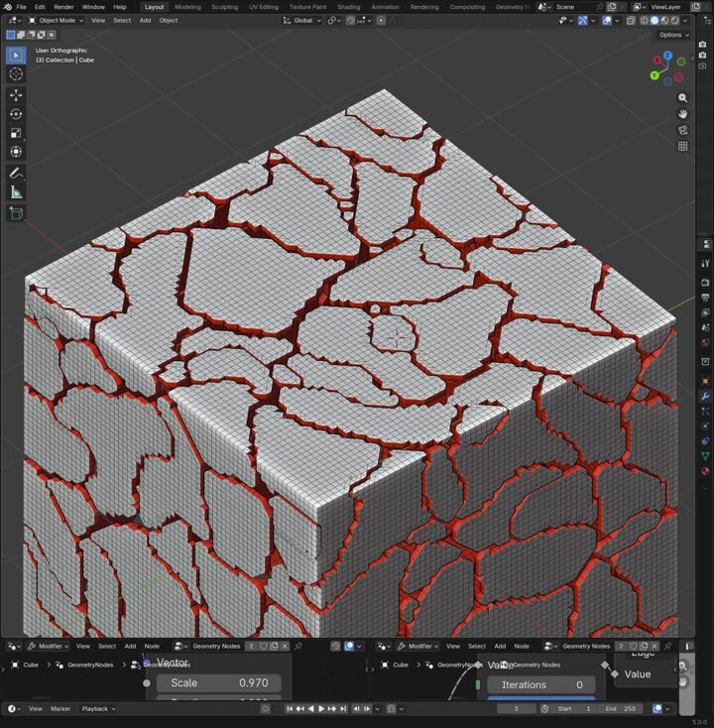This screenshot has width=714, height=728.
Task: Open the Render properties tab icon
Action: [705, 283]
